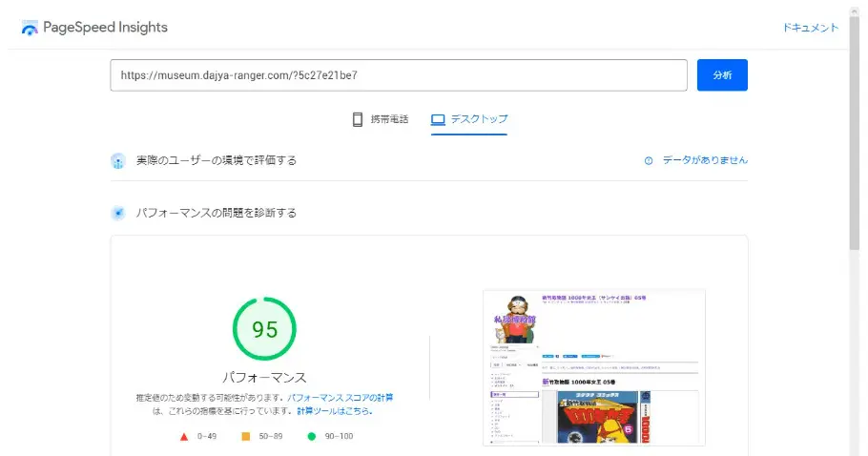Click the real user data section icon
The height and width of the screenshot is (456, 868).
click(x=118, y=161)
